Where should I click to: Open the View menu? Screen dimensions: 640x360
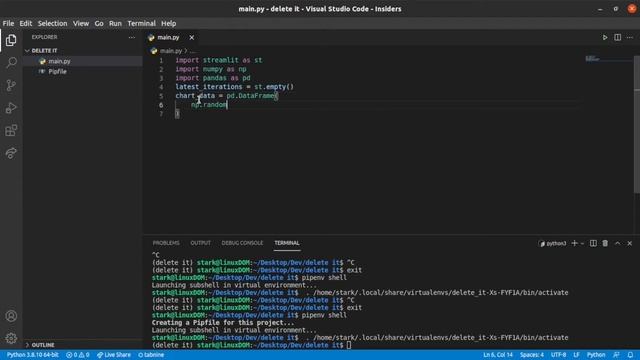(x=81, y=23)
